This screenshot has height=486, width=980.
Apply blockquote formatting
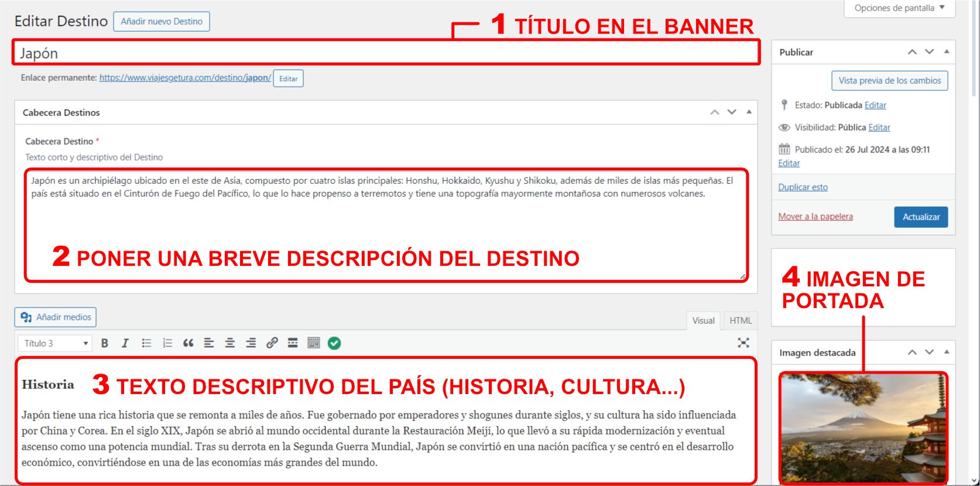(x=188, y=343)
